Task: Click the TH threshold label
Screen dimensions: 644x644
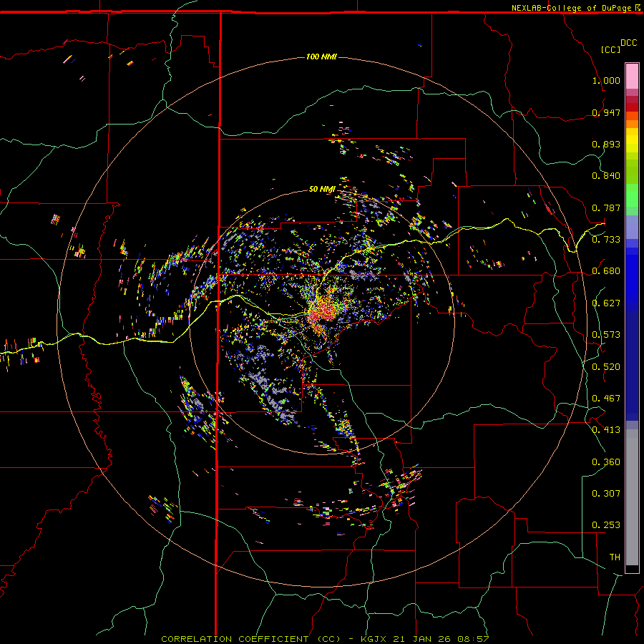Action: coord(615,557)
